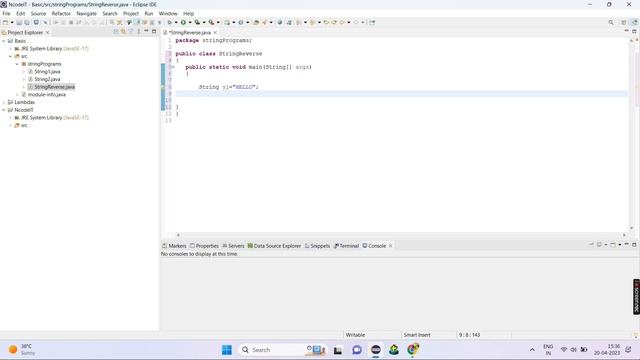Click the Writable status bar field
Viewport: 640px width, 360px height.
click(x=355, y=335)
